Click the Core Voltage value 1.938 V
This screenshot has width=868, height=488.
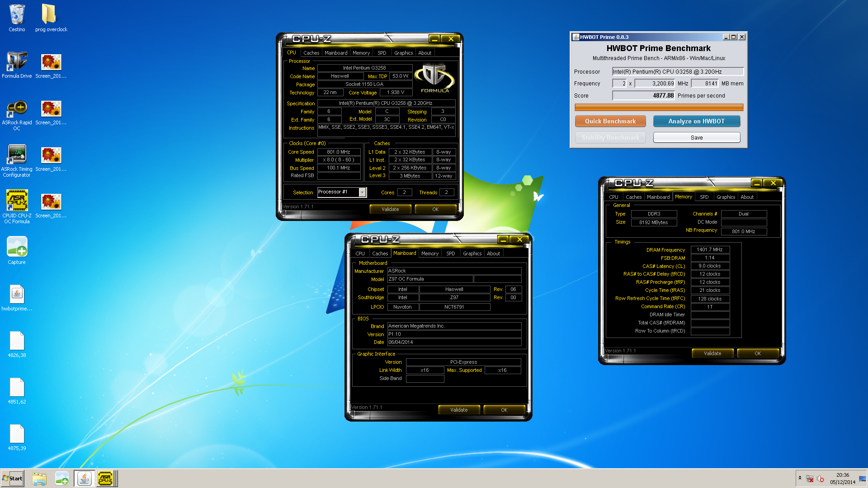click(395, 92)
